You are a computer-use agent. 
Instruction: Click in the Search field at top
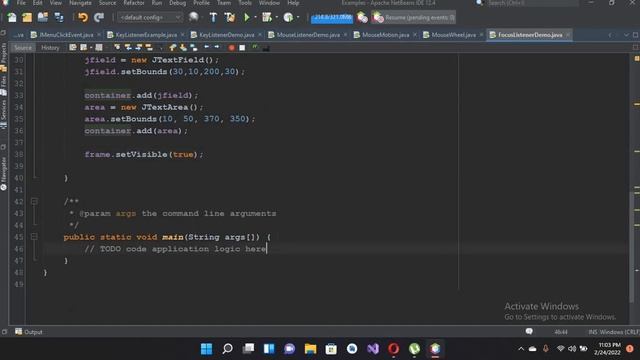(532, 3)
